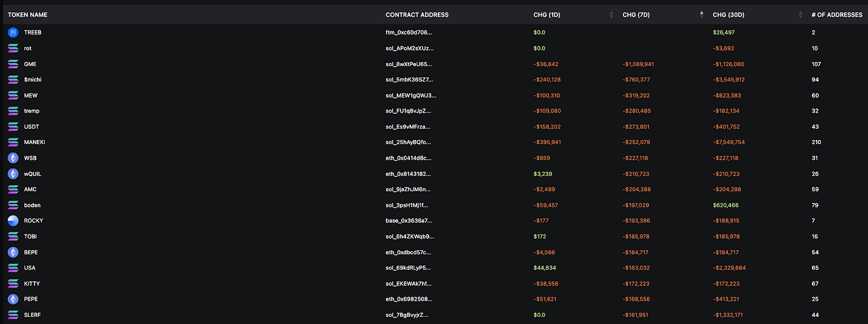Click the CHG (7D) header label
The height and width of the screenshot is (324, 868).
tap(637, 14)
